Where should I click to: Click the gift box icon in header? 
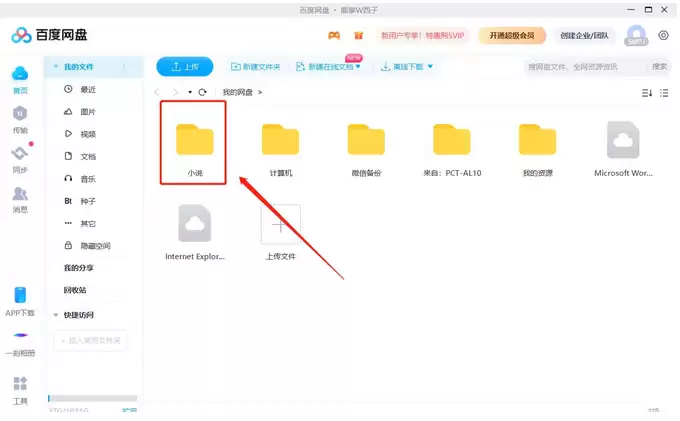tap(358, 36)
